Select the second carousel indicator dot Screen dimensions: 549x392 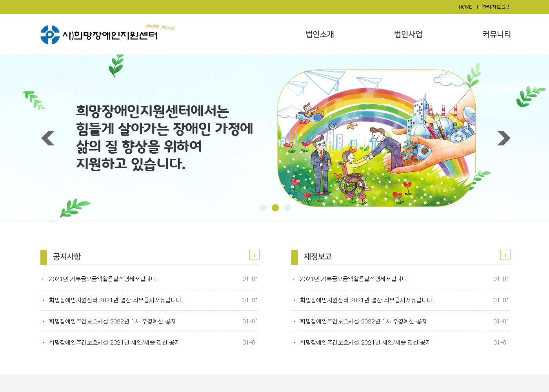pos(275,208)
